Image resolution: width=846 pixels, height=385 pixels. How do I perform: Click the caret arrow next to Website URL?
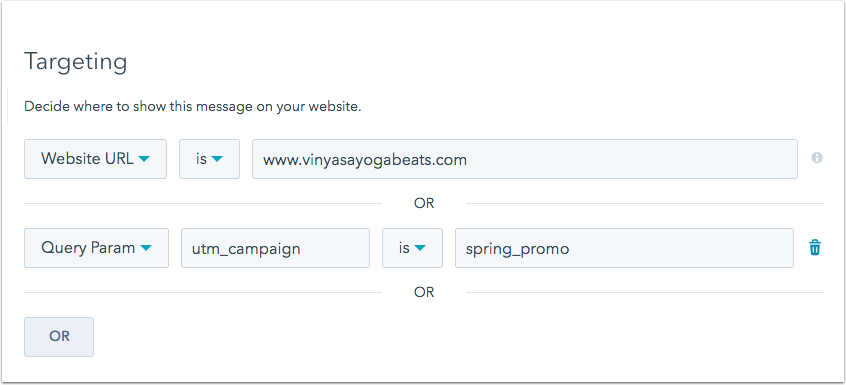tap(144, 159)
